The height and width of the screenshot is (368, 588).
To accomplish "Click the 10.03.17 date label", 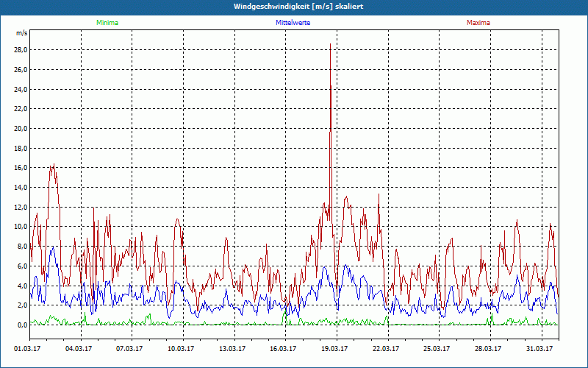I will point(181,349).
